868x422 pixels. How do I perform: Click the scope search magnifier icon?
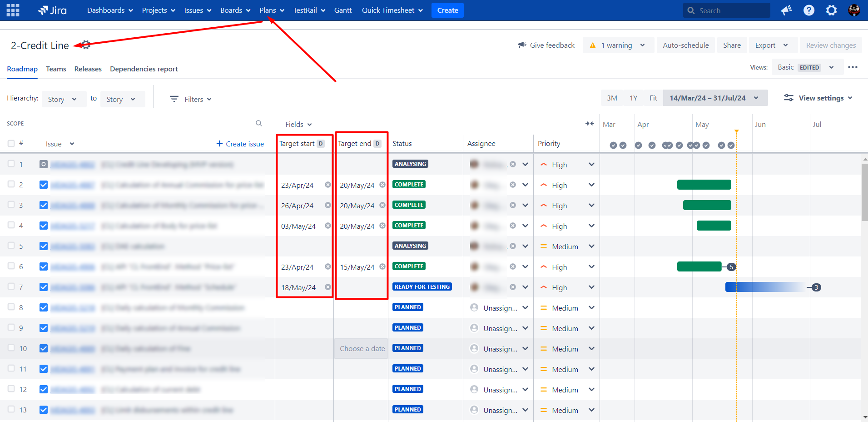[x=258, y=123]
